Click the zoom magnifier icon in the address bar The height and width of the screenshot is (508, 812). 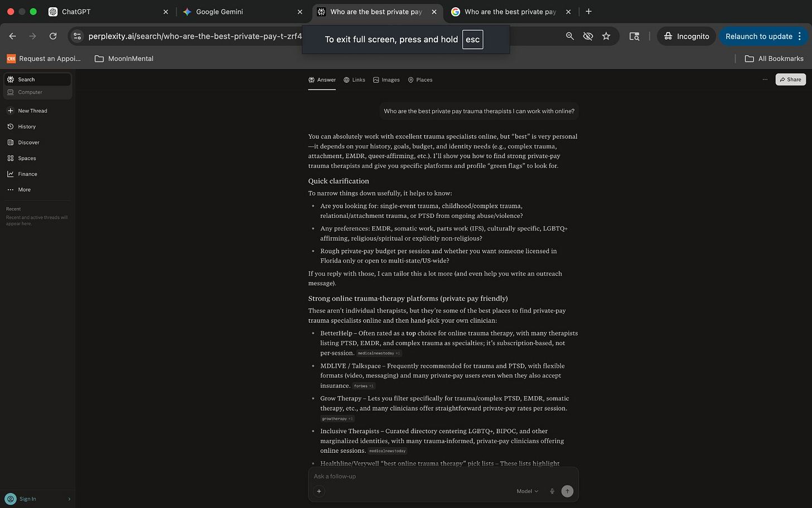click(x=569, y=36)
